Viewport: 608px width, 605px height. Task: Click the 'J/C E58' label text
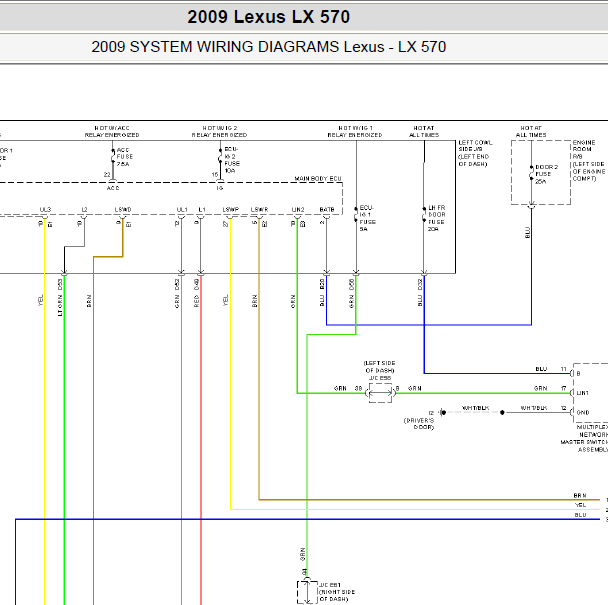380,378
